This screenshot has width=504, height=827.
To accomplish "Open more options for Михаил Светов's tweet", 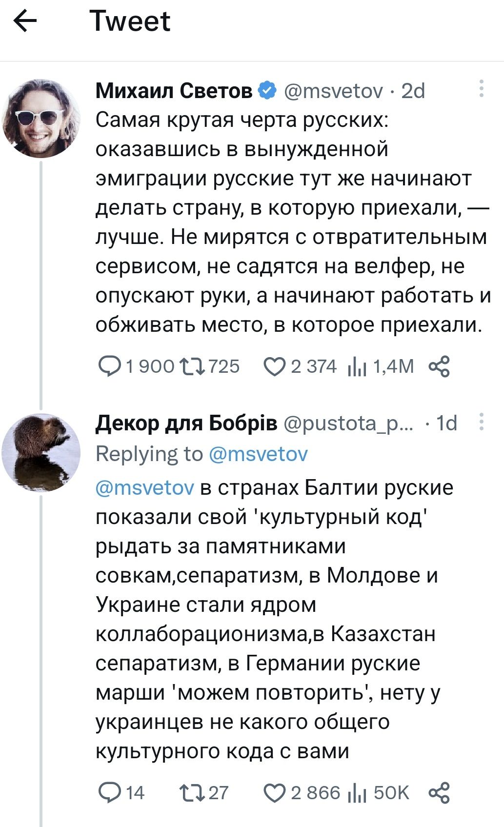I will coord(482,89).
